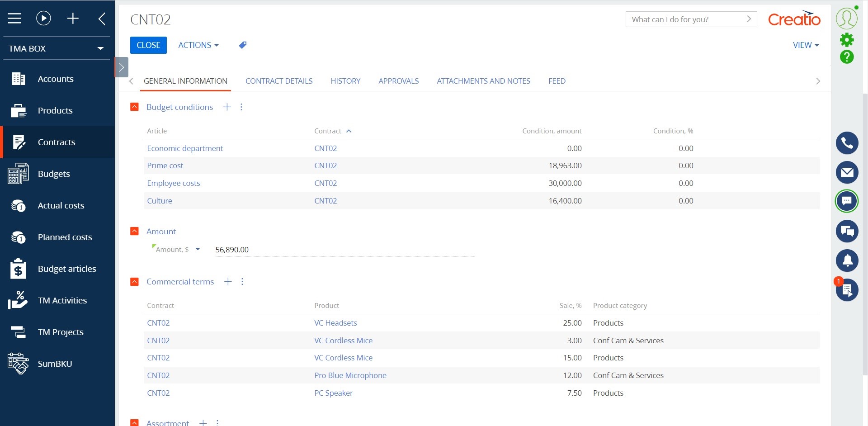Open the Contracts section in the sidebar
This screenshot has width=868, height=426.
click(x=57, y=142)
